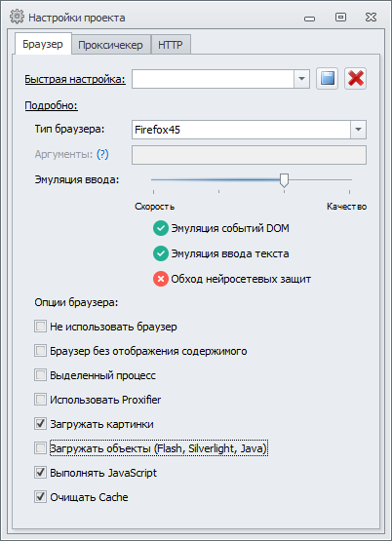
Task: Check Загружать объекты (Flash, Silverlight, Java)
Action: [40, 448]
